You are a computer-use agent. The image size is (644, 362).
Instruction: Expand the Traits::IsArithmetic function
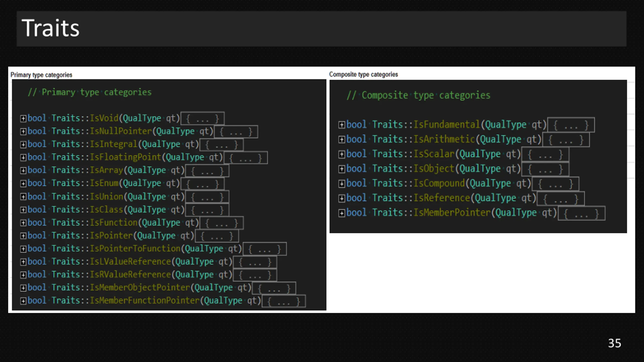341,140
